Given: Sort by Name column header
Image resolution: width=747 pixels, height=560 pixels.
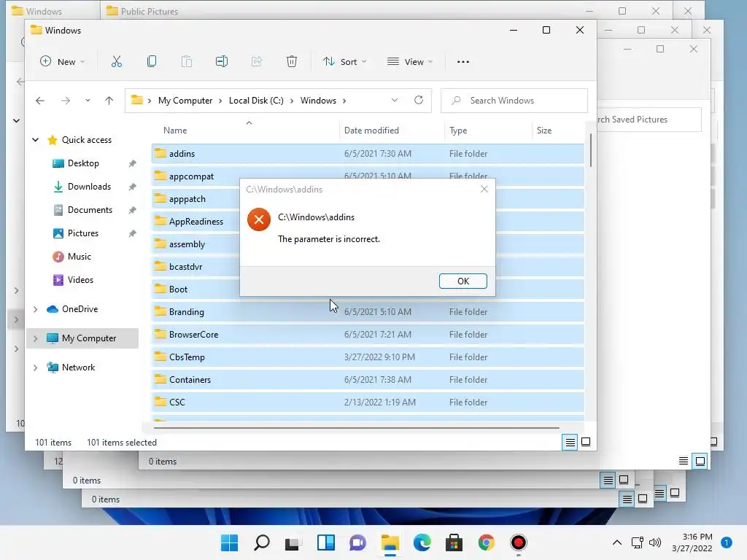Looking at the screenshot, I should point(175,131).
